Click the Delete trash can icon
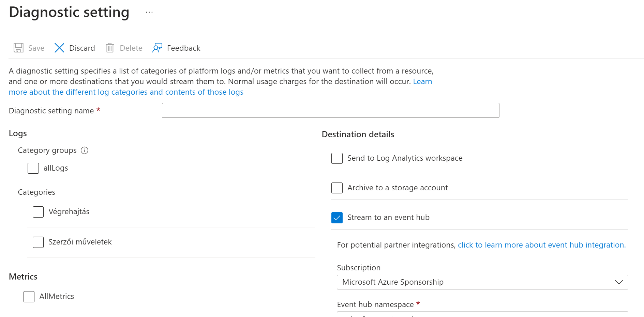 click(110, 48)
